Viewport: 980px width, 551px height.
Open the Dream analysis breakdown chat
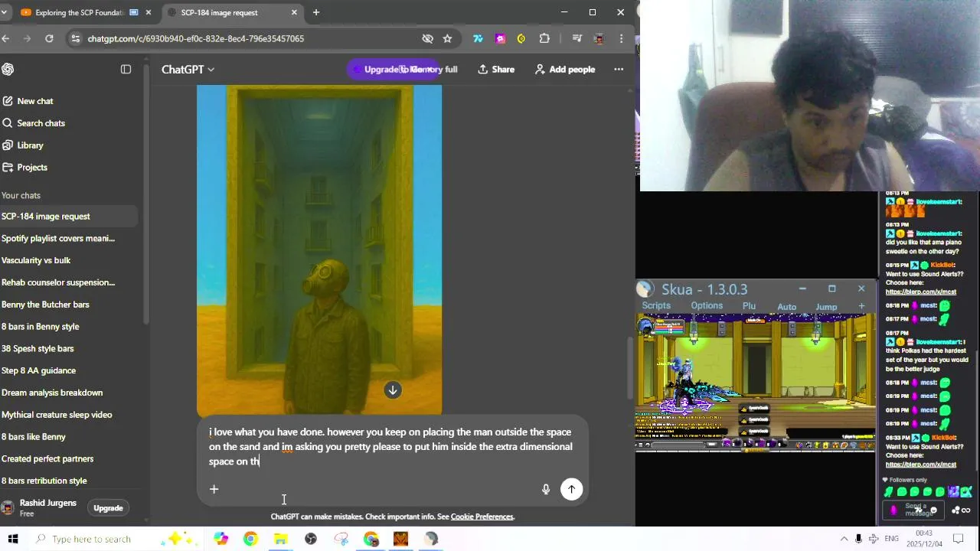pos(52,393)
